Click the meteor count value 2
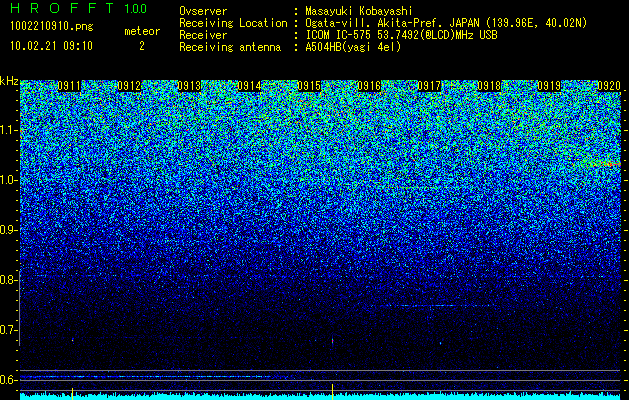The image size is (629, 400). point(142,46)
